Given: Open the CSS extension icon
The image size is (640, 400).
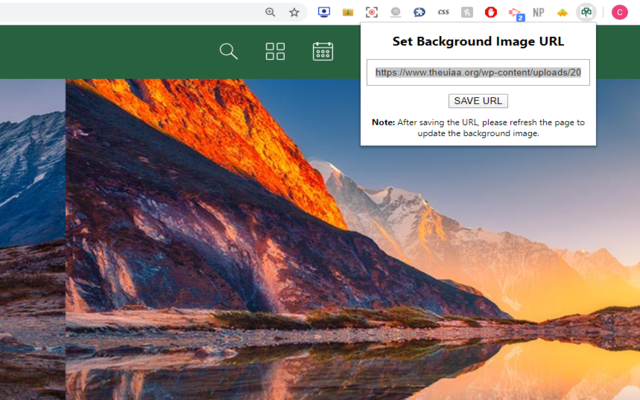Looking at the screenshot, I should pyautogui.click(x=443, y=12).
